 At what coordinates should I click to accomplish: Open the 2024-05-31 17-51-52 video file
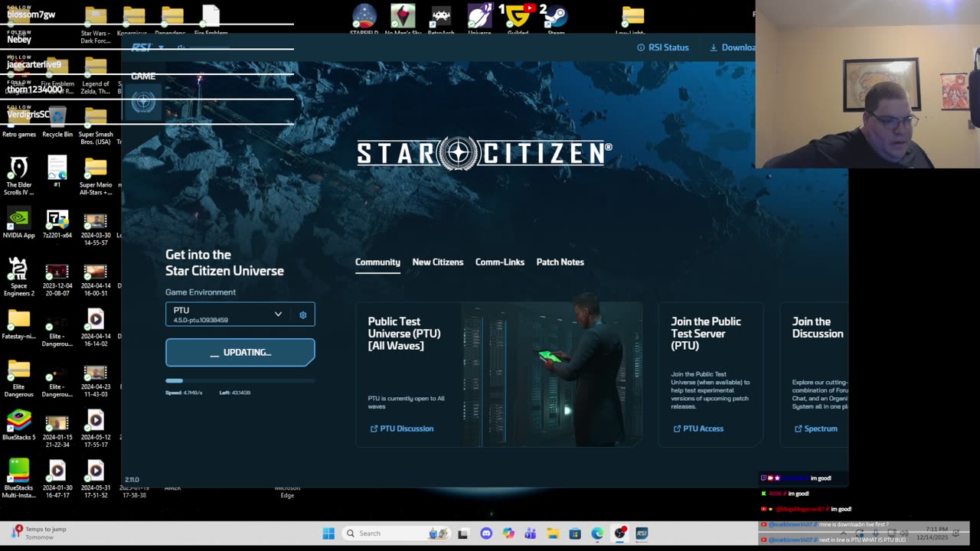(x=96, y=478)
